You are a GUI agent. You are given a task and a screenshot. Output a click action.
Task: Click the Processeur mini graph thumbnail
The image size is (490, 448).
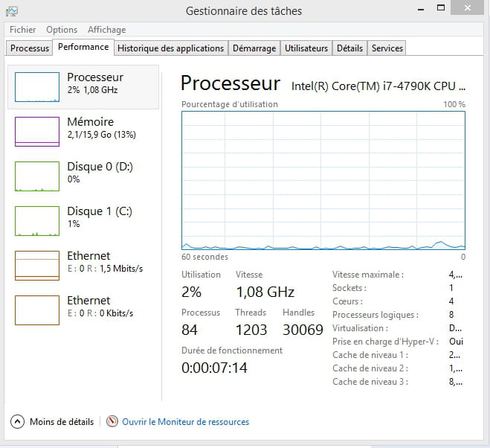[x=36, y=87]
